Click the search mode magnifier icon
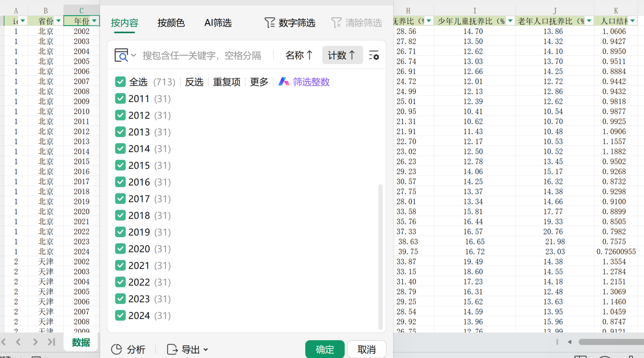 121,55
